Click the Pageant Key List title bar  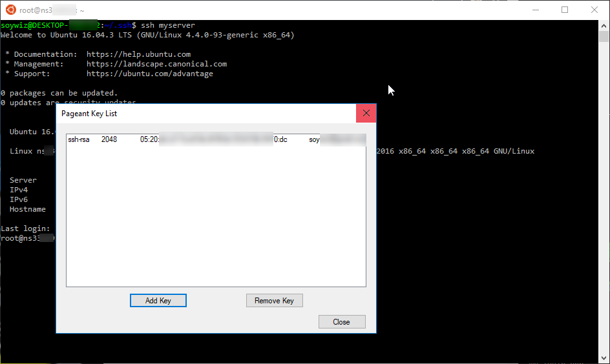point(194,114)
